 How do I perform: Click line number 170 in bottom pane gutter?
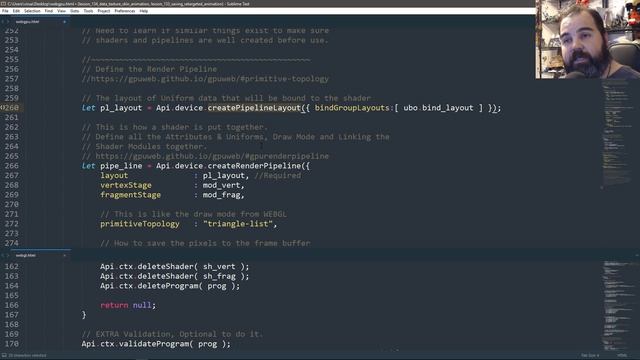click(12, 344)
